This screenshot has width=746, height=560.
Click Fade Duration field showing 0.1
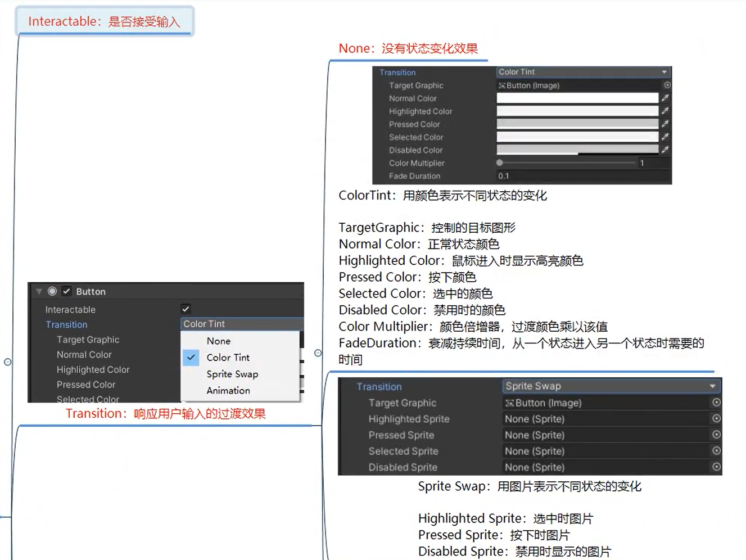(x=584, y=176)
